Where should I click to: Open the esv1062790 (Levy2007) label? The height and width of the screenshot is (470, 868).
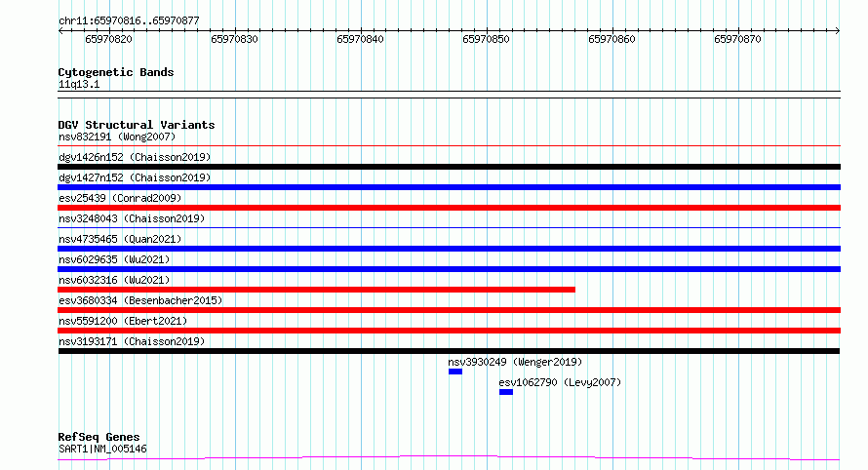pos(560,382)
